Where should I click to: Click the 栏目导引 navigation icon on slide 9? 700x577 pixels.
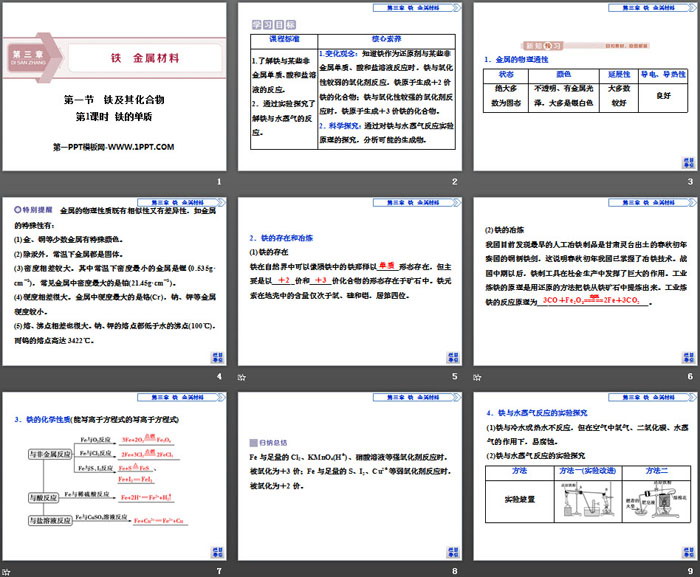point(686,550)
